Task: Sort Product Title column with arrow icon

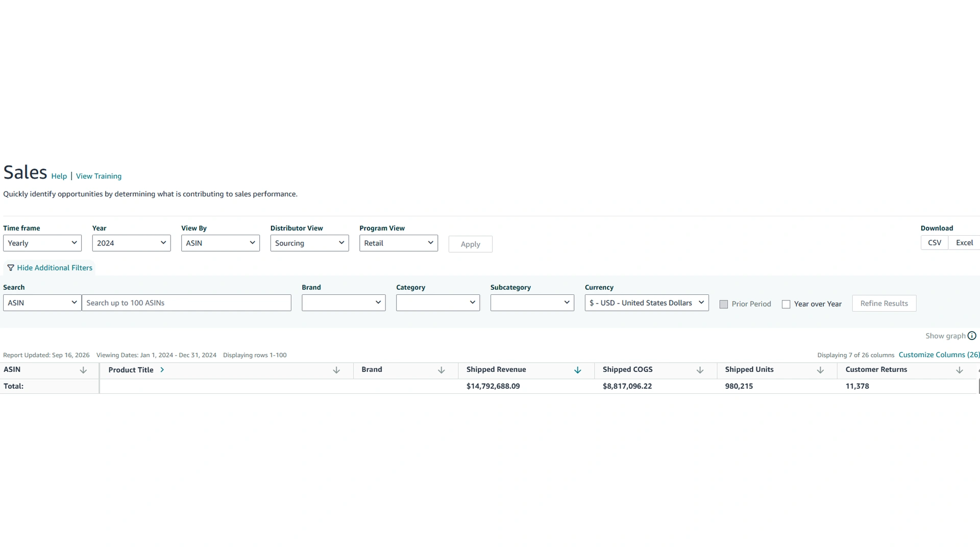Action: pyautogui.click(x=336, y=370)
